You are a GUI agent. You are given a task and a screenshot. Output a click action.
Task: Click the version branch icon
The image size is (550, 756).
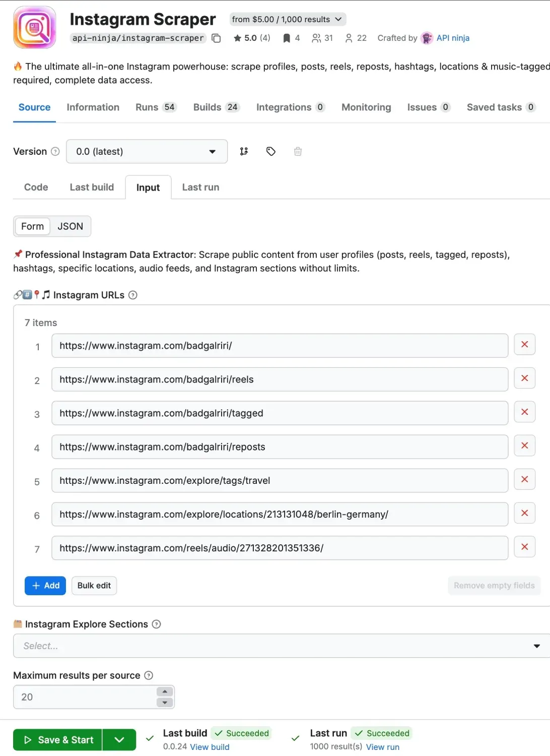[x=244, y=151]
